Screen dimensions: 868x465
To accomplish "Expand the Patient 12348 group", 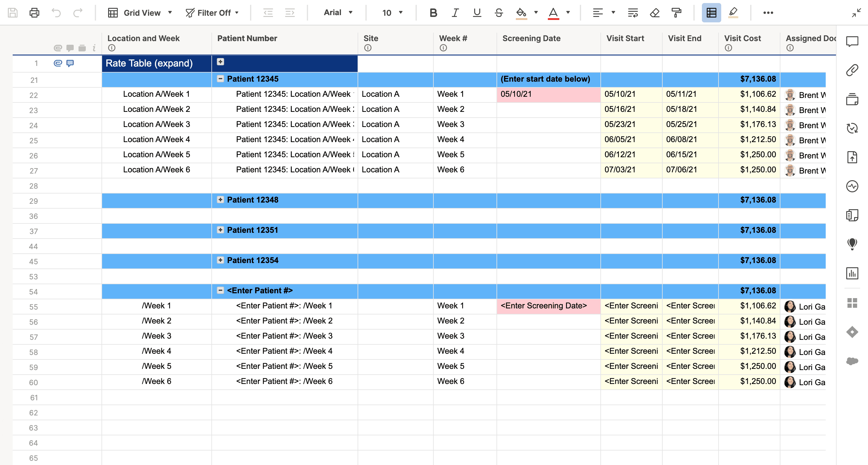I will pos(220,200).
